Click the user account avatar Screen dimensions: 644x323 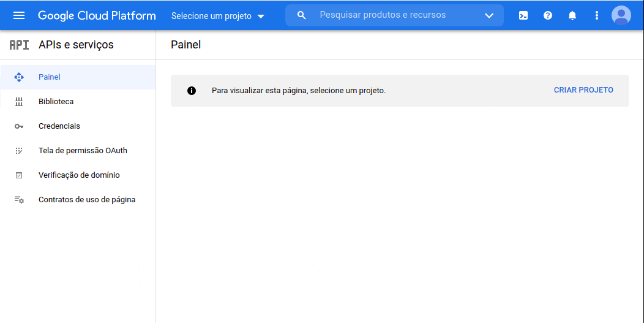pyautogui.click(x=621, y=16)
